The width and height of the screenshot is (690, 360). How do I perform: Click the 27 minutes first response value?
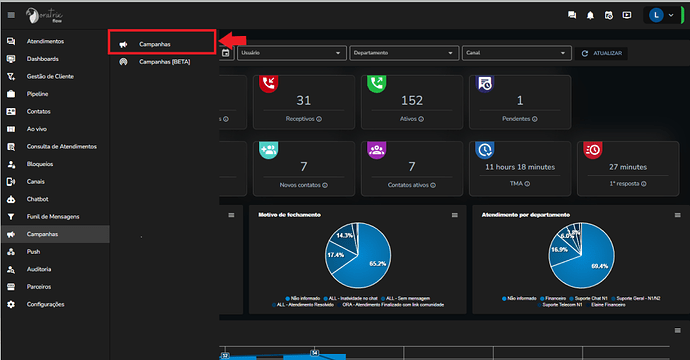coord(628,167)
